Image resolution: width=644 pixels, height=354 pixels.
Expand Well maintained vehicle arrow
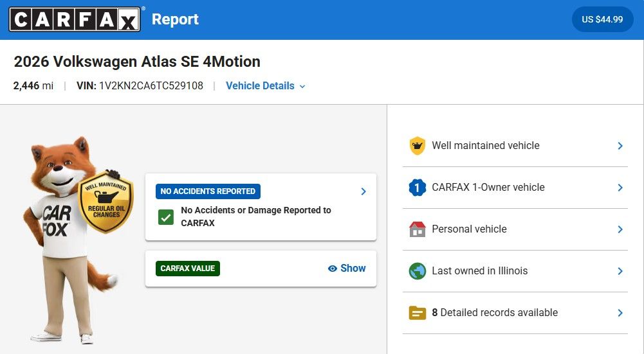(620, 146)
